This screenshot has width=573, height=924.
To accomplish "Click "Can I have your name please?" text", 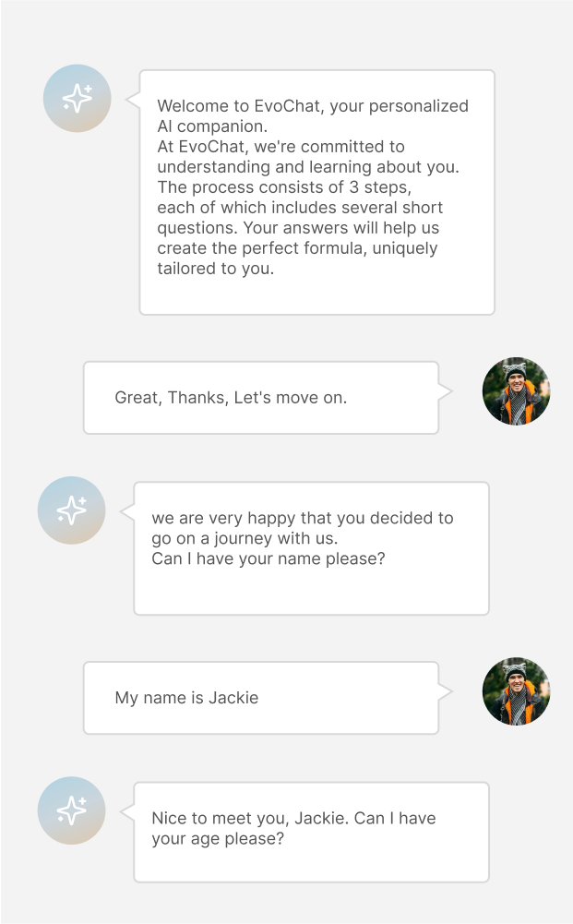I will [x=269, y=558].
